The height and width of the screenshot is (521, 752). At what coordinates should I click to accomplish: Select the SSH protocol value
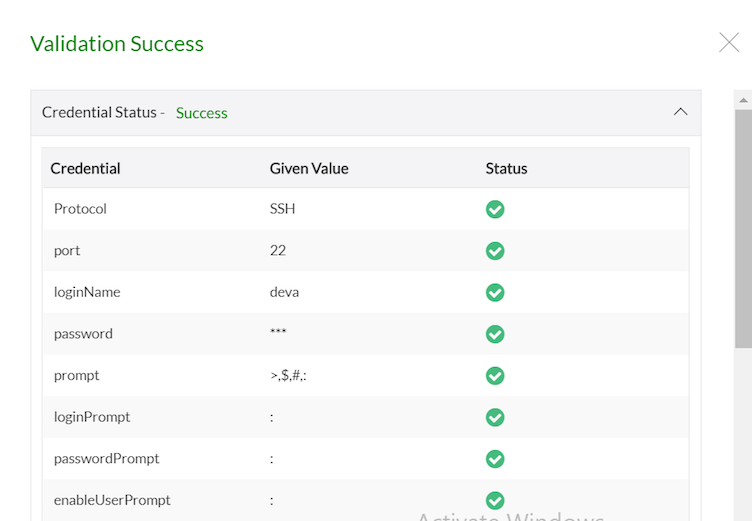[283, 209]
